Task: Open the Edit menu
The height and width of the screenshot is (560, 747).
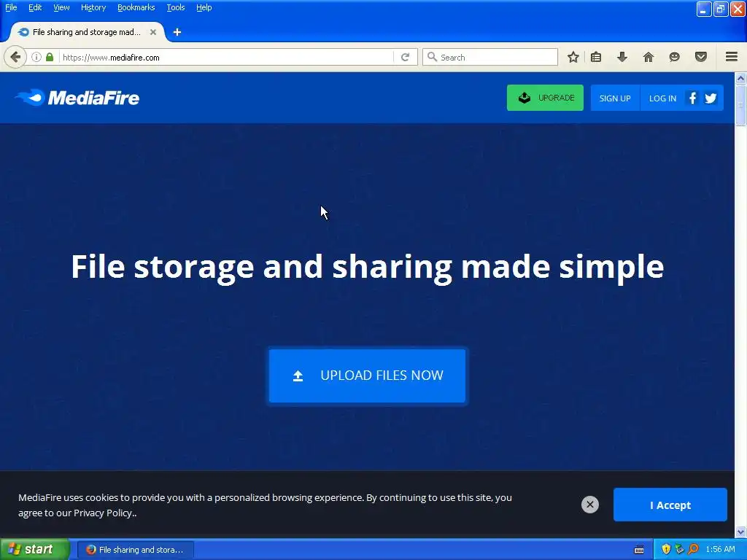Action: [35, 7]
